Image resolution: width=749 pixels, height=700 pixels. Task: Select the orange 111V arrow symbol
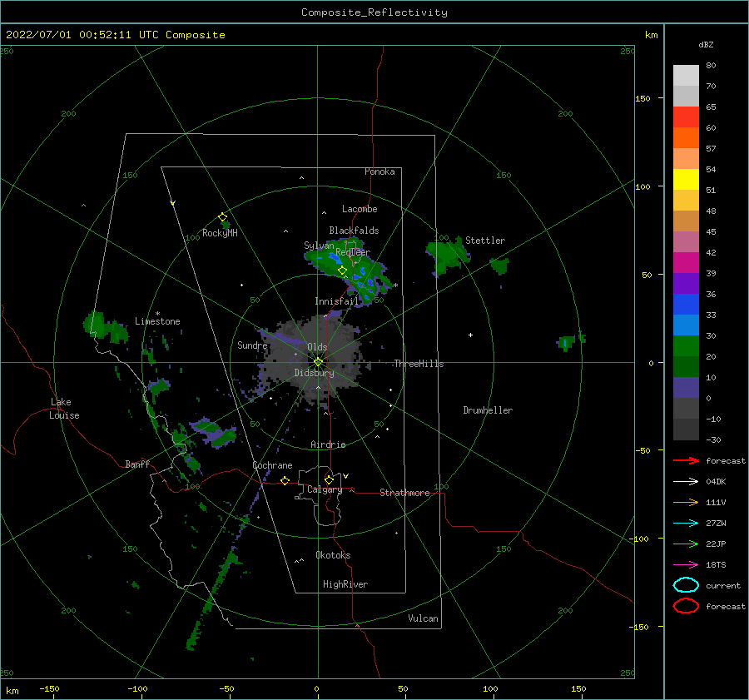(686, 502)
